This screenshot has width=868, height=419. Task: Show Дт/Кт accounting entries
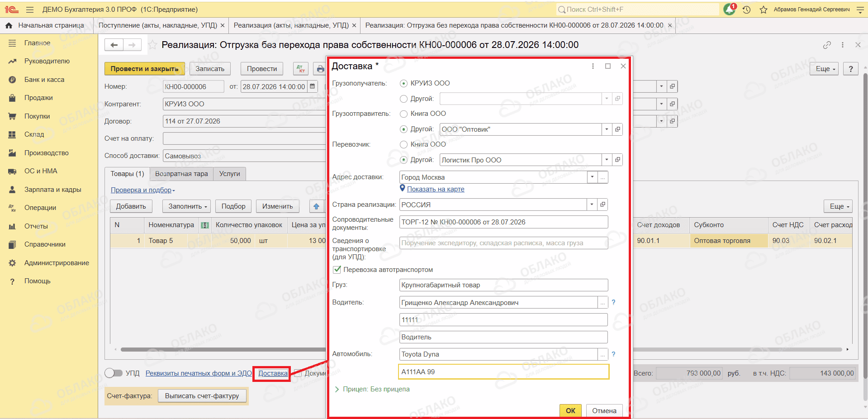(301, 69)
